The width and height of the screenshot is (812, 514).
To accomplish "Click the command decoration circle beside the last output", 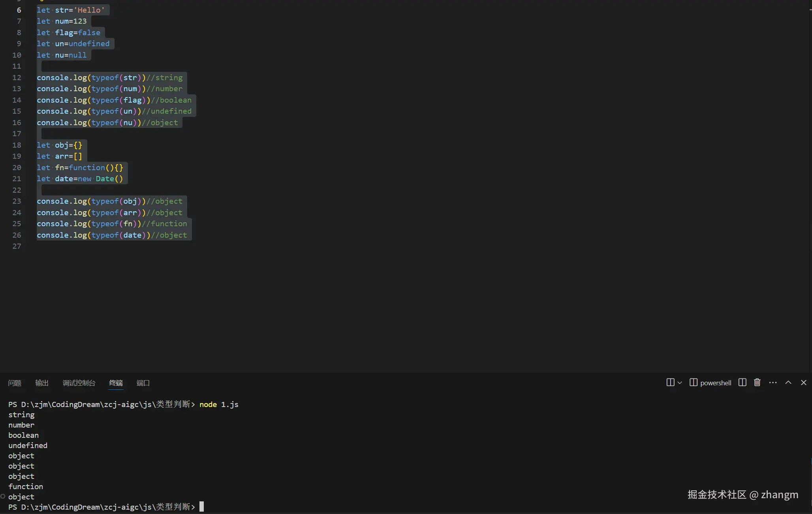I will (3, 497).
